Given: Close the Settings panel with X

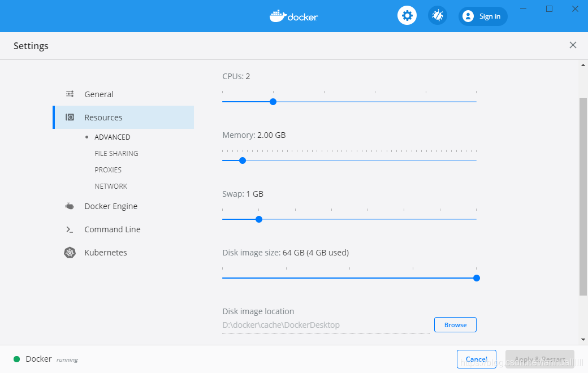Looking at the screenshot, I should (x=573, y=45).
